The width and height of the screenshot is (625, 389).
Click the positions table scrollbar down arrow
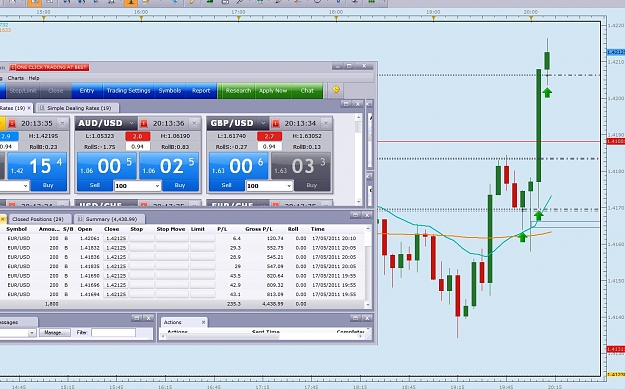(368, 305)
